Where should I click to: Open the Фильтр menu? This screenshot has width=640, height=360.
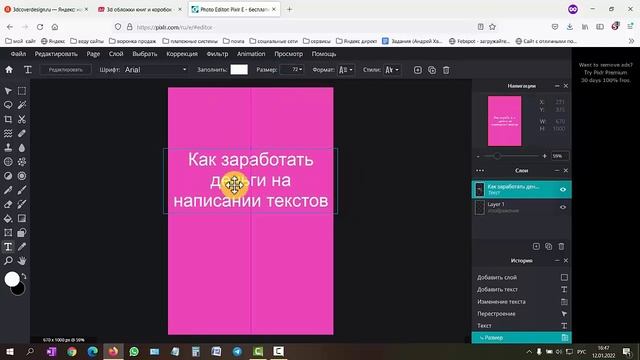(217, 54)
